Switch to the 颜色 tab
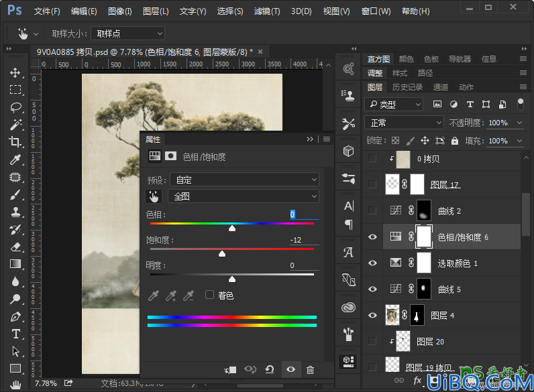This screenshot has height=392, width=534. tap(407, 59)
